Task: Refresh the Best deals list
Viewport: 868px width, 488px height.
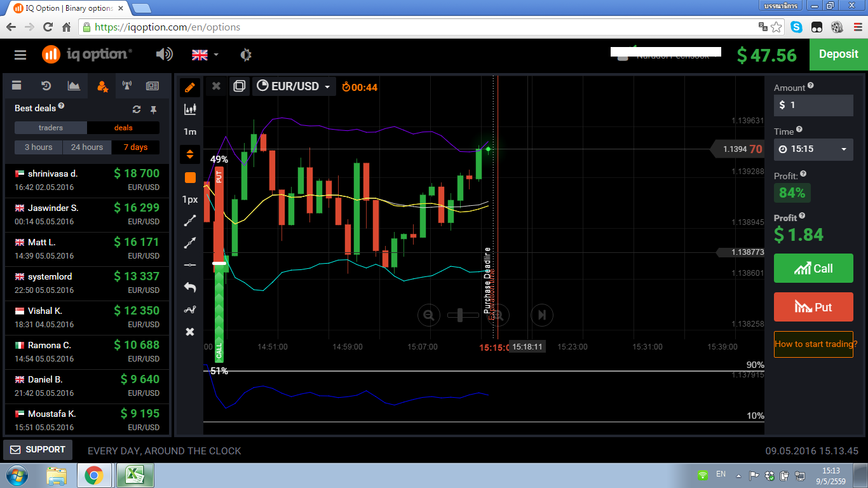Action: pyautogui.click(x=136, y=109)
